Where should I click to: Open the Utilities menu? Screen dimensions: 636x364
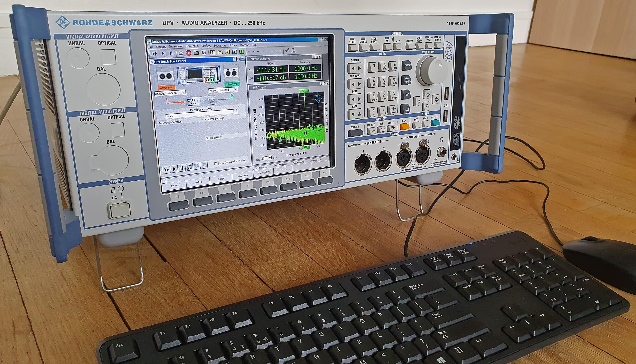233,45
